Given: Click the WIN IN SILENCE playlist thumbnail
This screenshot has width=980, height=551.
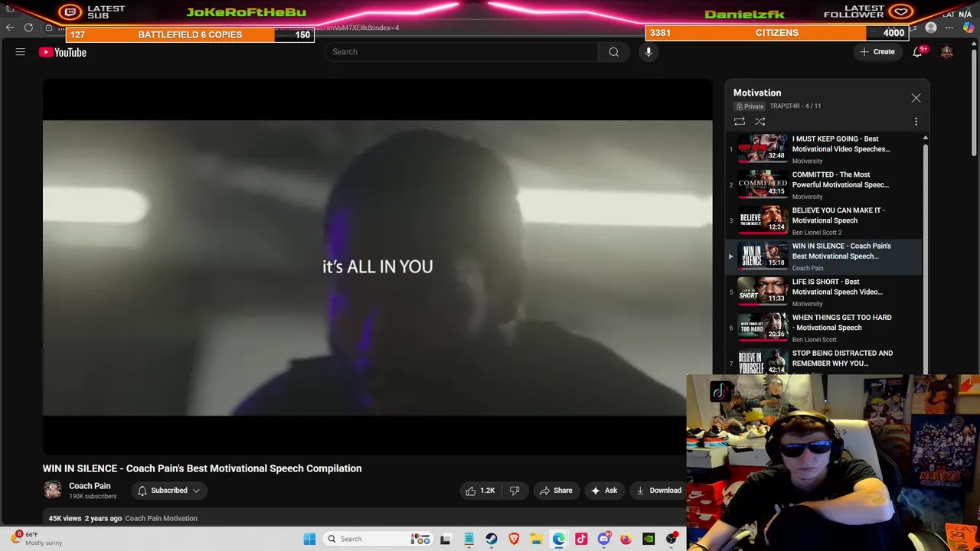Looking at the screenshot, I should [763, 256].
